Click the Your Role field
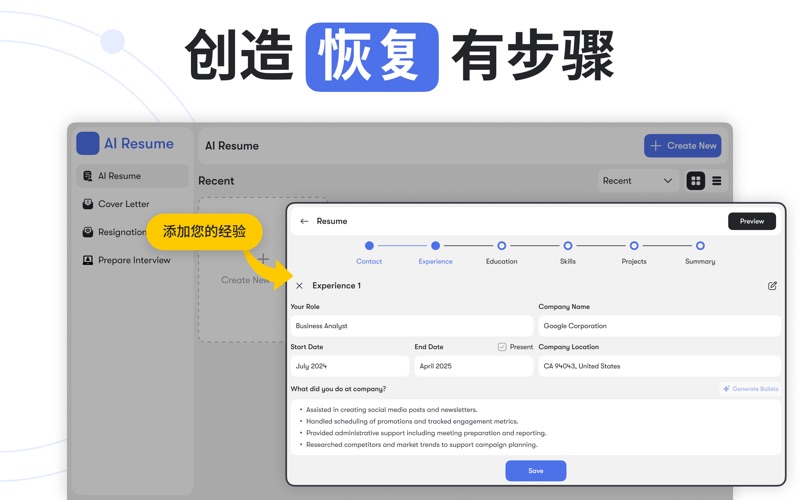The height and width of the screenshot is (500, 800). (412, 326)
